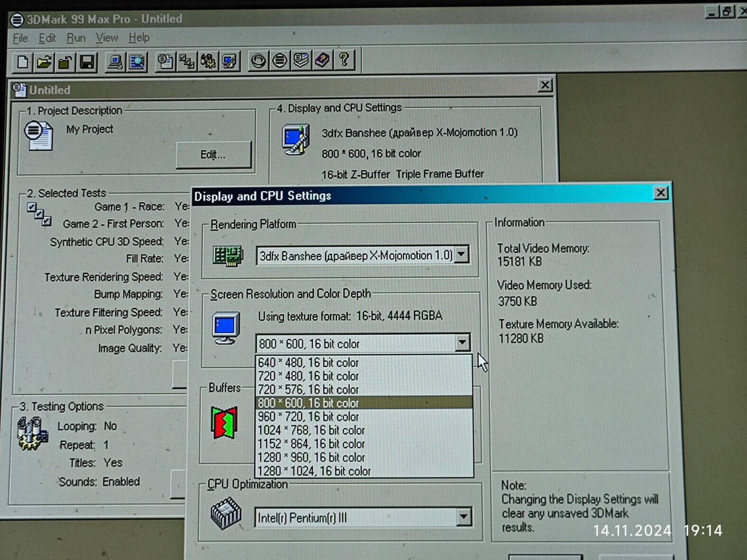The width and height of the screenshot is (747, 560).
Task: Click the CPU Optimization chip icon
Action: [x=226, y=513]
